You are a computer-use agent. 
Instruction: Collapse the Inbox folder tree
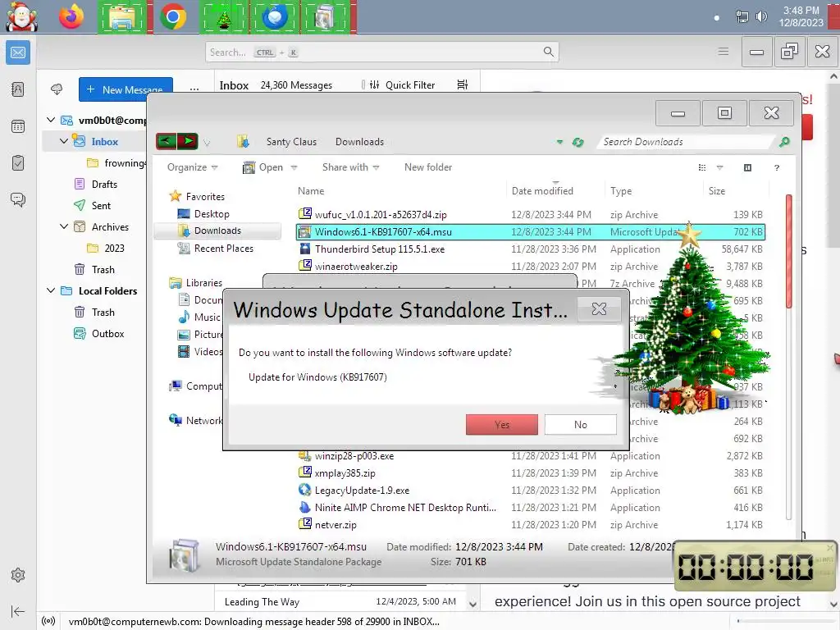click(x=64, y=141)
